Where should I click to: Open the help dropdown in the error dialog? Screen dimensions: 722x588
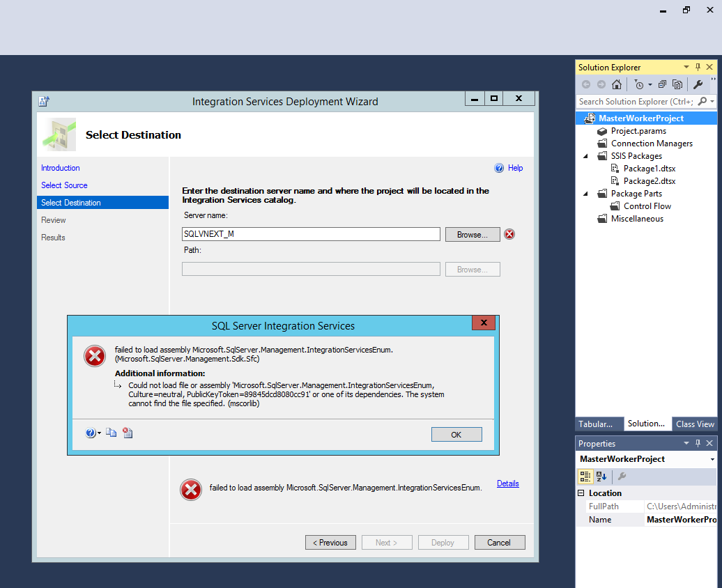coord(93,433)
